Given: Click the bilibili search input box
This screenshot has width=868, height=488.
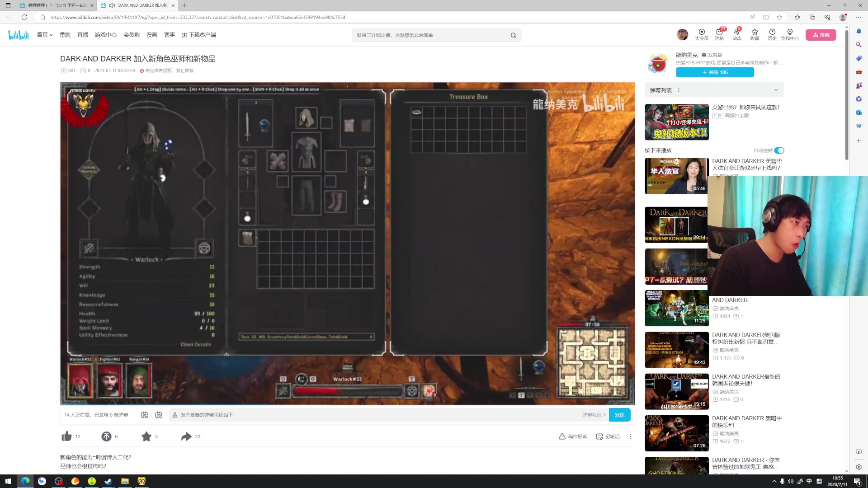Looking at the screenshot, I should pos(432,35).
